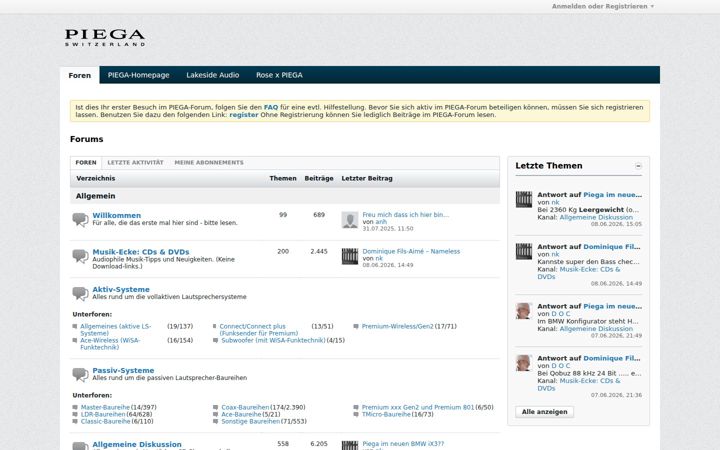Click the Musik-Ecke forum speech bubble icon
720x450 pixels.
80,256
